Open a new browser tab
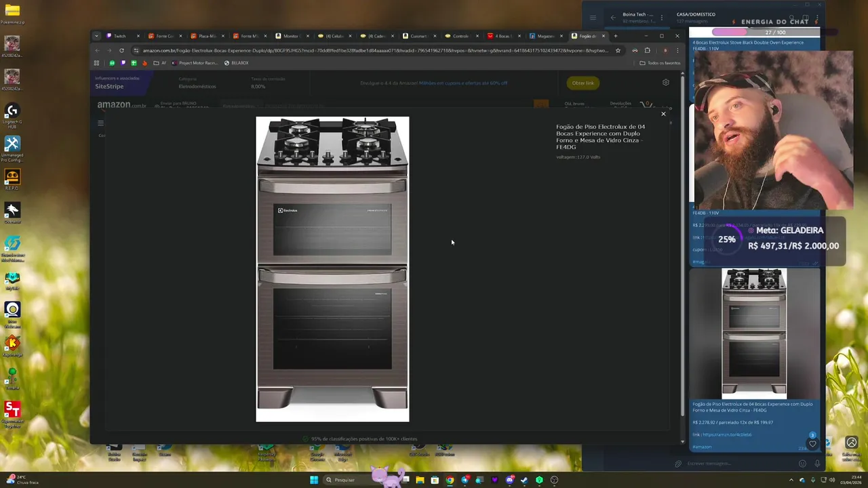 pyautogui.click(x=616, y=36)
